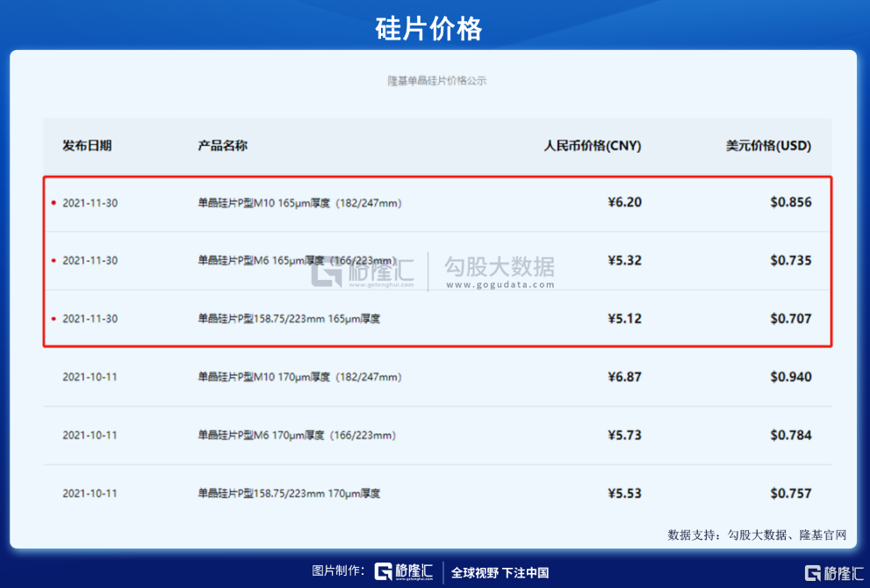Click the 产品名称 column header
Viewport: 870px width, 588px height.
tap(222, 146)
